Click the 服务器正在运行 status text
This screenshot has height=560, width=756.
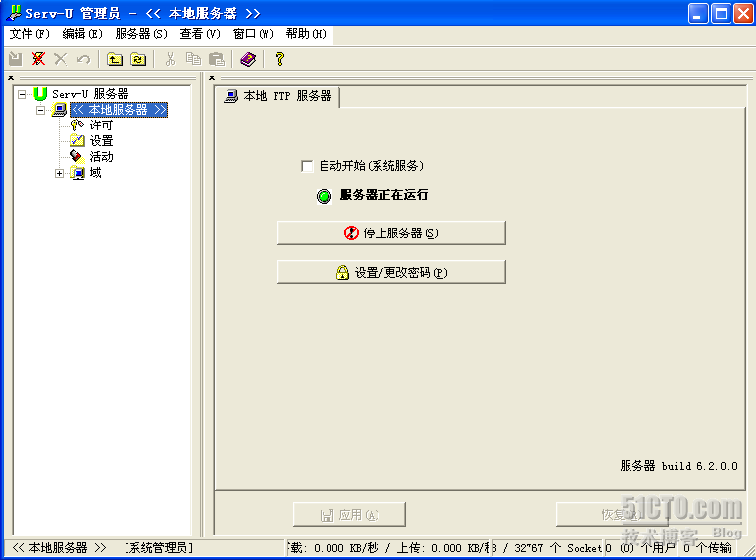383,195
